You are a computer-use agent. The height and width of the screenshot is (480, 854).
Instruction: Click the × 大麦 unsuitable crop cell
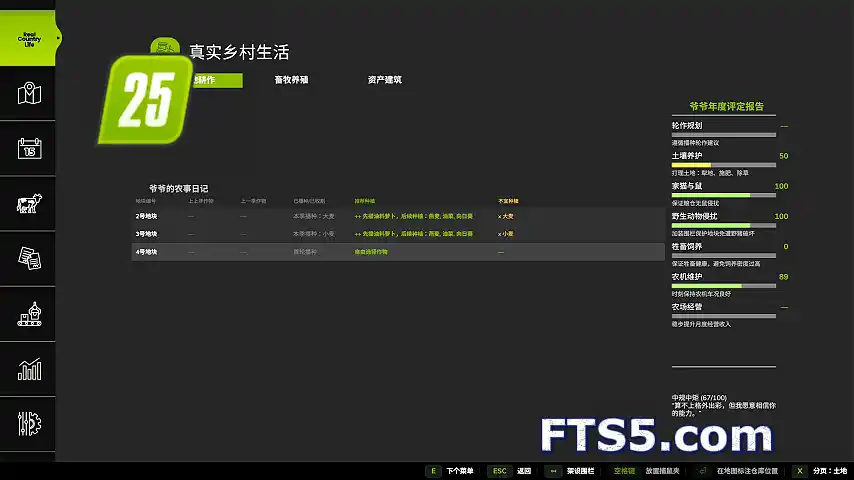[505, 216]
